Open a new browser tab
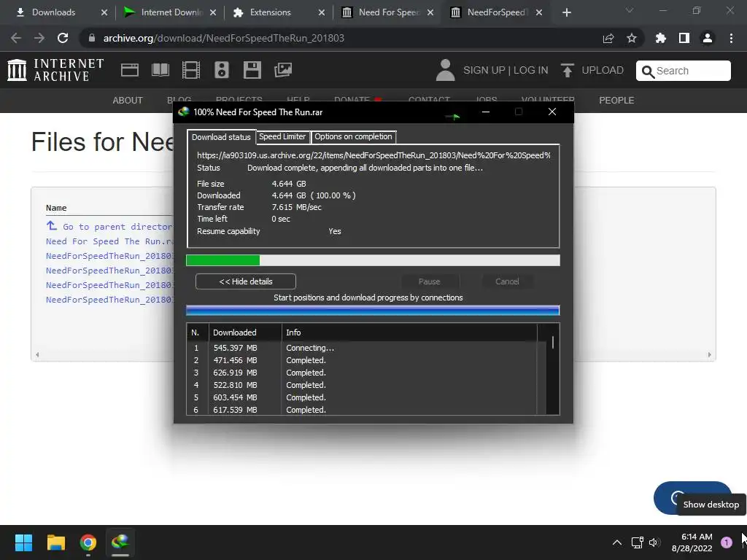747x560 pixels. (x=566, y=12)
